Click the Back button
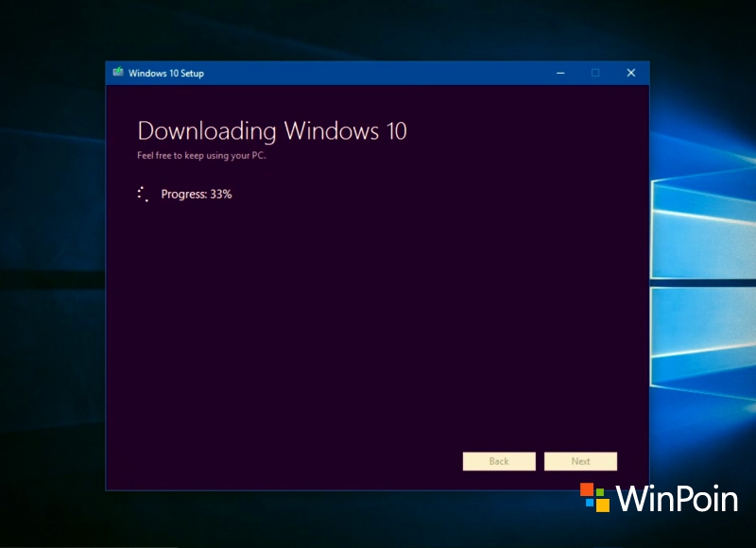The image size is (756, 548). click(x=499, y=461)
